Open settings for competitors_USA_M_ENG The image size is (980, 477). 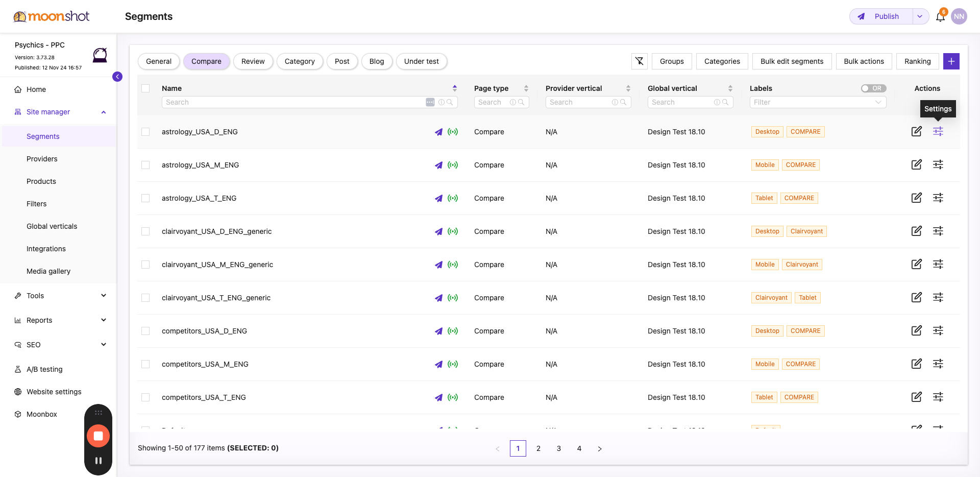938,364
